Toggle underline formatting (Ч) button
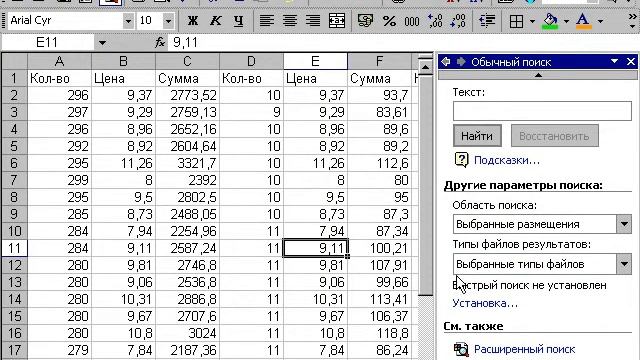Viewport: 640px width, 360px height. [x=238, y=20]
